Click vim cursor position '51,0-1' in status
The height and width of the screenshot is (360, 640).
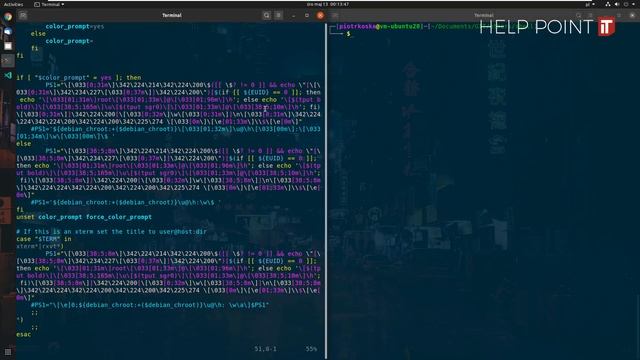click(x=265, y=349)
